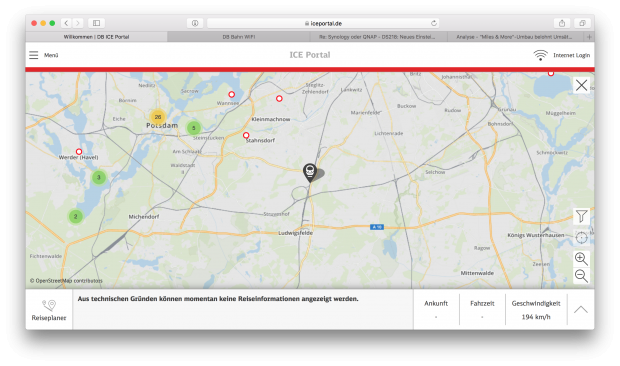Click the red marker at Stahnsdorf
This screenshot has height=366, width=620.
pyautogui.click(x=246, y=135)
